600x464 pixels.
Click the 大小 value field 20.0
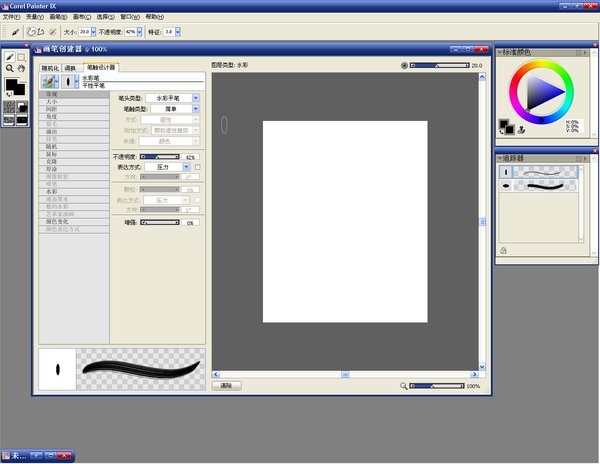click(85, 32)
